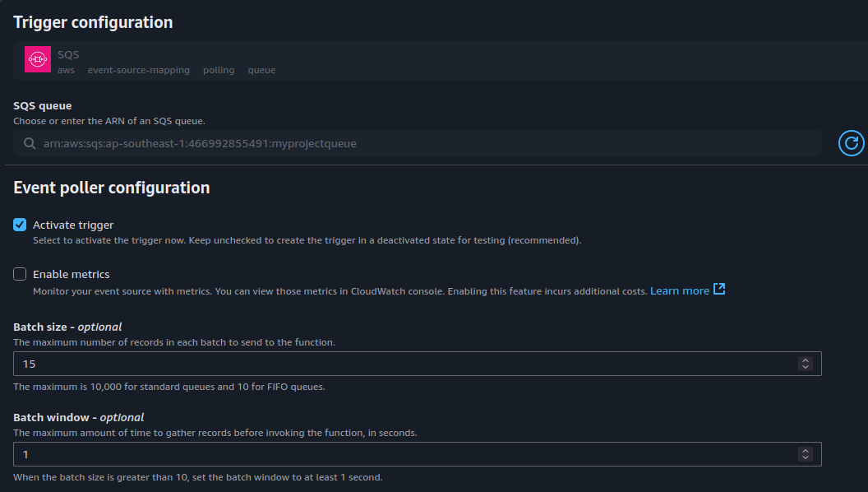Select the "polling" tag under SQS
868x492 pixels.
219,70
